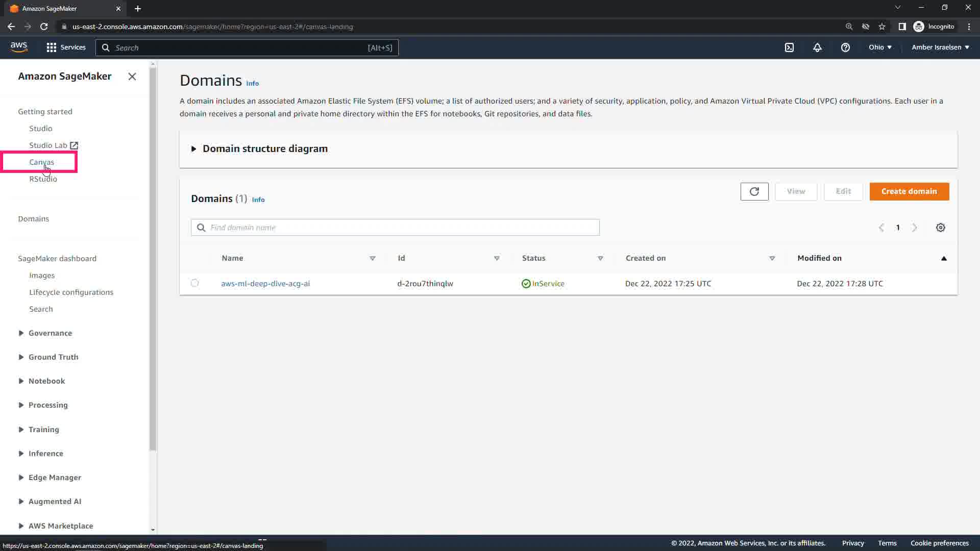The image size is (980, 551).
Task: Toggle sort on Name column
Action: coord(372,258)
